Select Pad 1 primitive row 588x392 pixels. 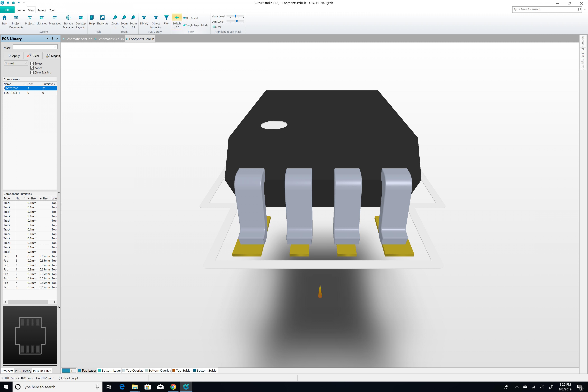pyautogui.click(x=30, y=256)
